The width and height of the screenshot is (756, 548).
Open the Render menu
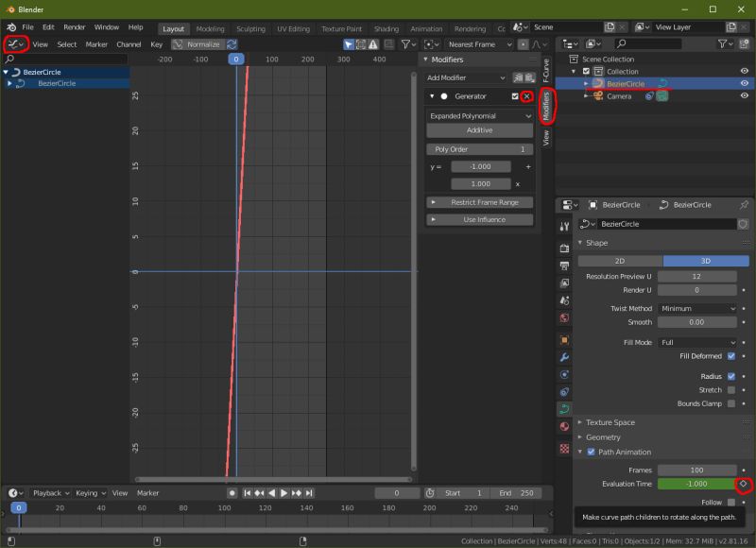point(74,26)
